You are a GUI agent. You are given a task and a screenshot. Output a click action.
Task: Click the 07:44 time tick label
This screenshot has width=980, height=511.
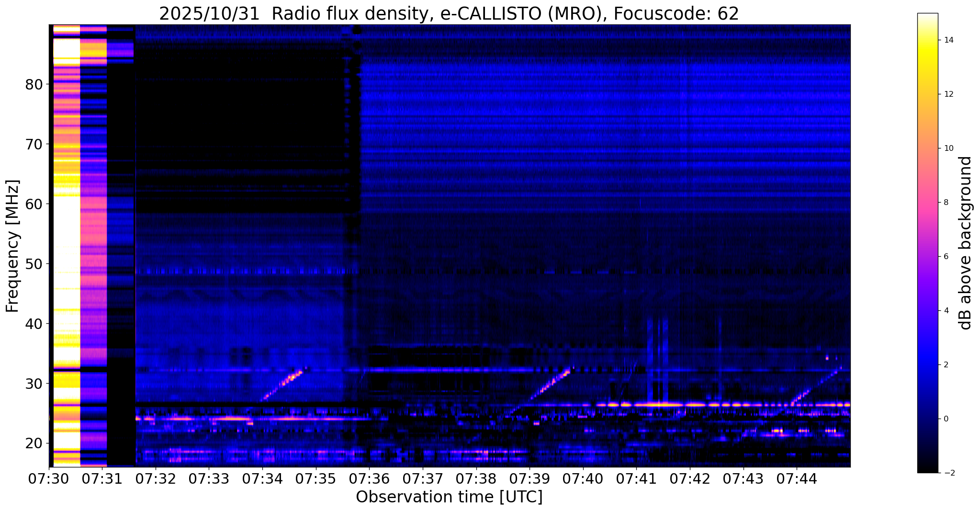(x=796, y=479)
